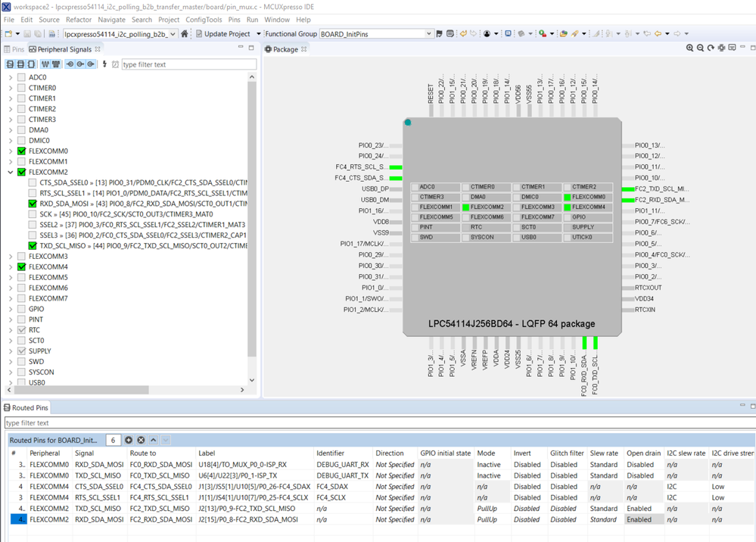This screenshot has height=542, width=756.
Task: Expand the ADC0 tree node
Action: point(11,77)
